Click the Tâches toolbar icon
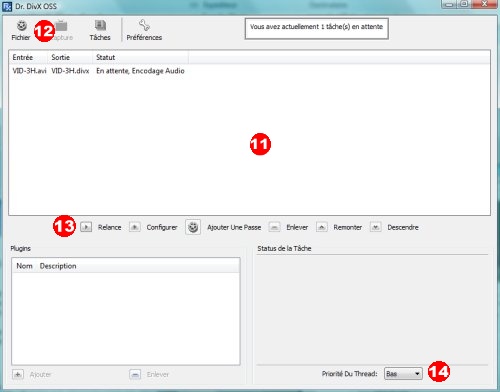500x392 pixels. click(100, 25)
